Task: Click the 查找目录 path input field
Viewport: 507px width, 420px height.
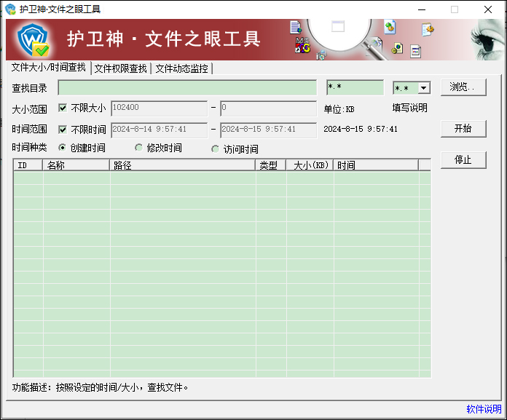Action: [x=187, y=88]
